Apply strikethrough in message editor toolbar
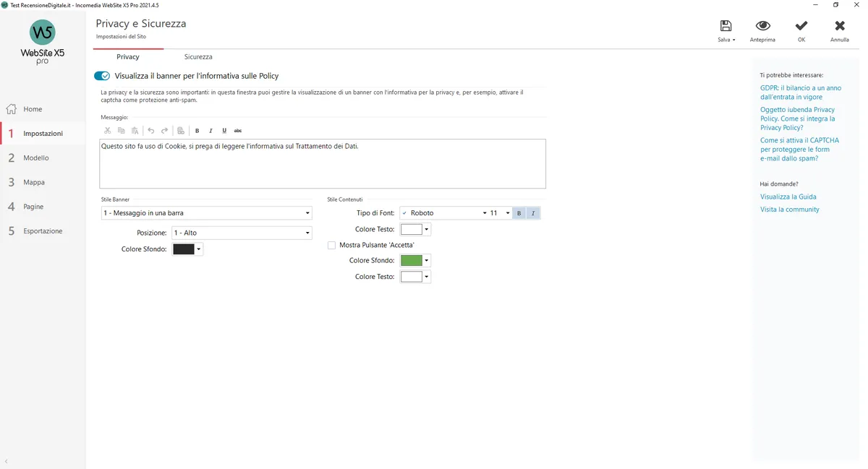 coord(238,131)
